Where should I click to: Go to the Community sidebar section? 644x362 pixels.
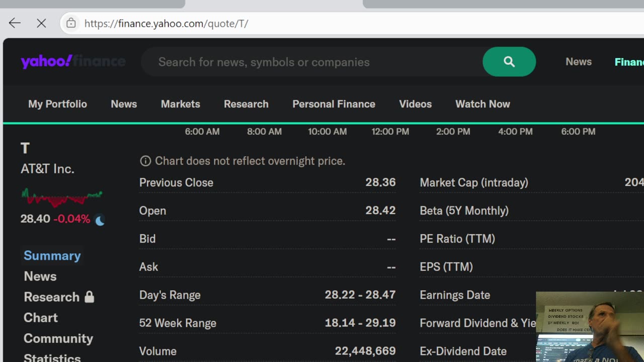coord(58,338)
